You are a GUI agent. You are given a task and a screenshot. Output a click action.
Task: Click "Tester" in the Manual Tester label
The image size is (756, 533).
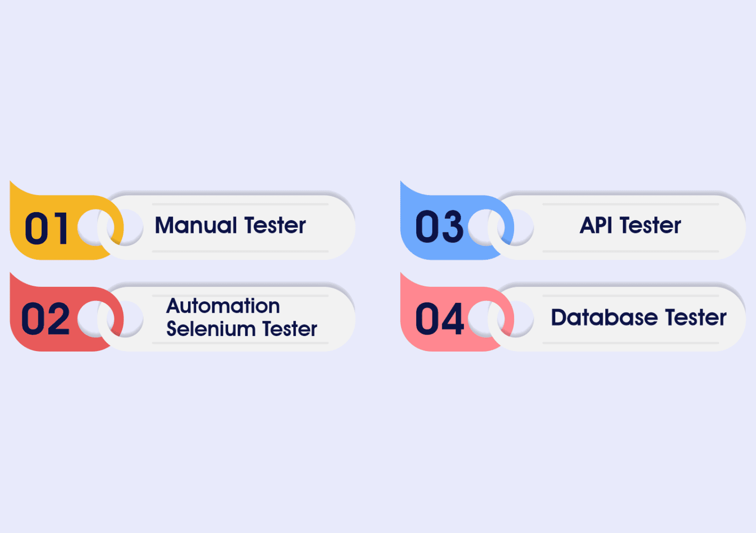(x=275, y=225)
